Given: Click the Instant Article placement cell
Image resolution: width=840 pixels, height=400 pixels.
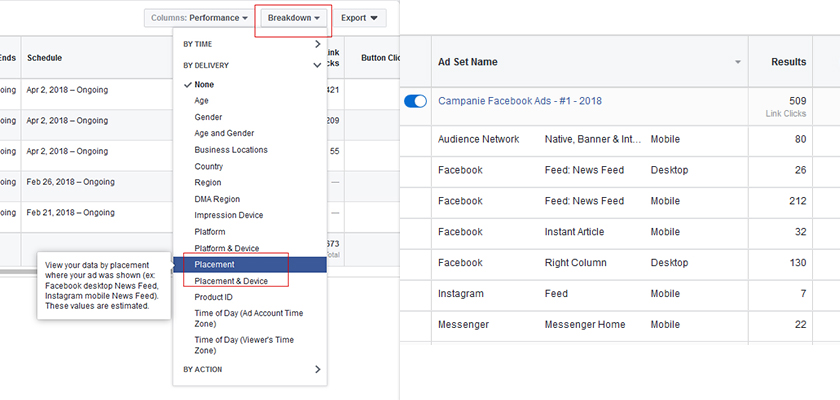Looking at the screenshot, I should (574, 232).
